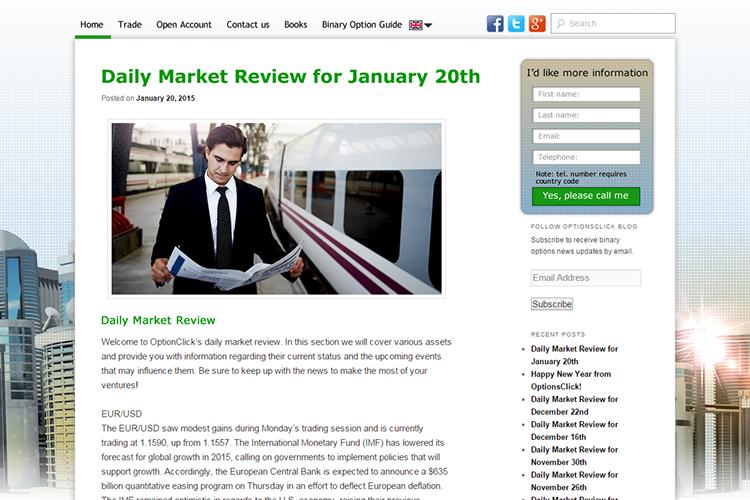Viewport: 750px width, 500px height.
Task: Click the Subscribe button
Action: (552, 304)
